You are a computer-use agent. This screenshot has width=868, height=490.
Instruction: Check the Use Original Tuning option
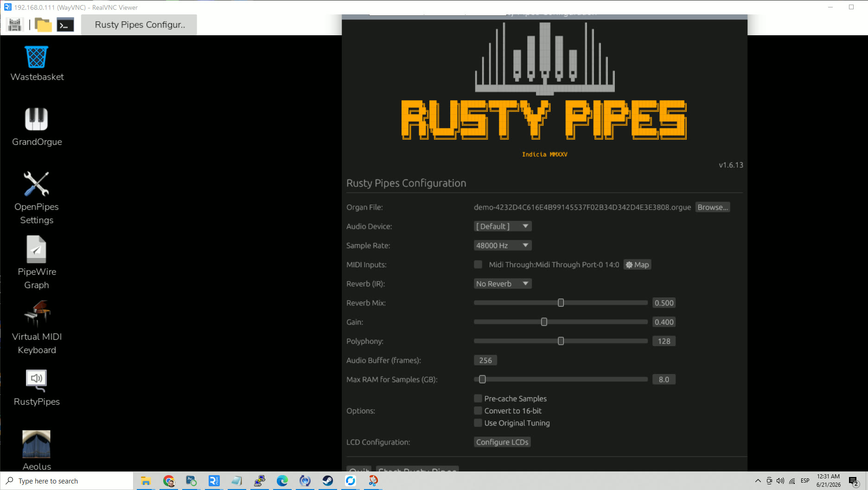pyautogui.click(x=478, y=423)
